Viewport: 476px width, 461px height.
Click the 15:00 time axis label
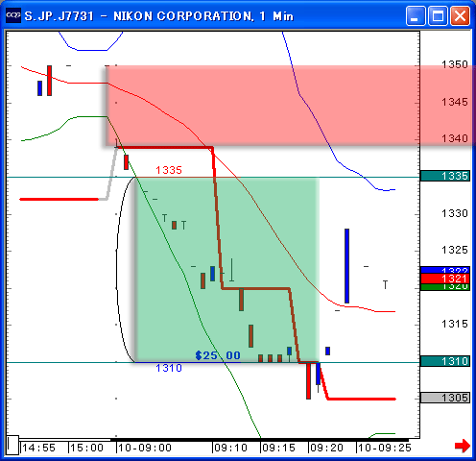click(86, 448)
